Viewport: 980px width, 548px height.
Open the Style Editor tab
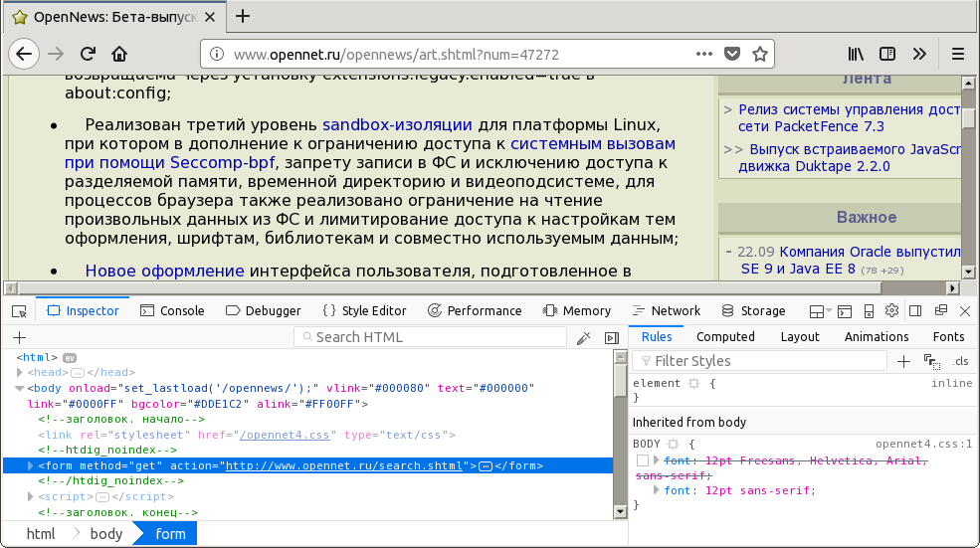click(x=364, y=310)
